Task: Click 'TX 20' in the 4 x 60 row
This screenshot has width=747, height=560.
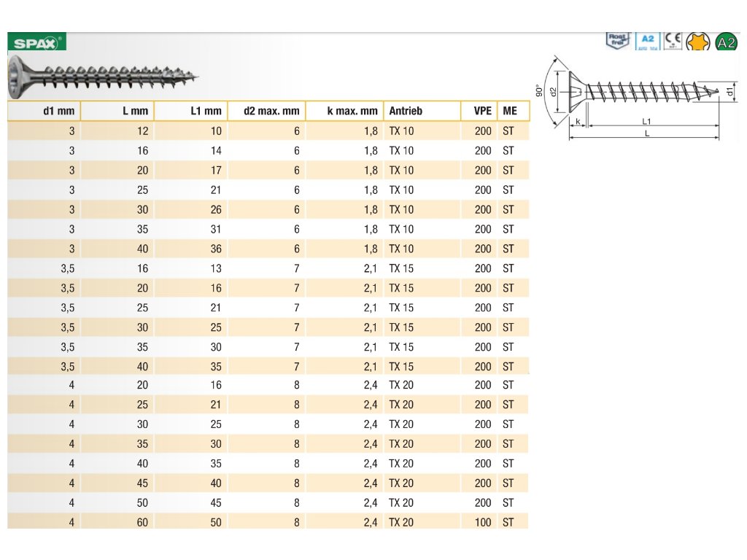Action: click(x=401, y=522)
